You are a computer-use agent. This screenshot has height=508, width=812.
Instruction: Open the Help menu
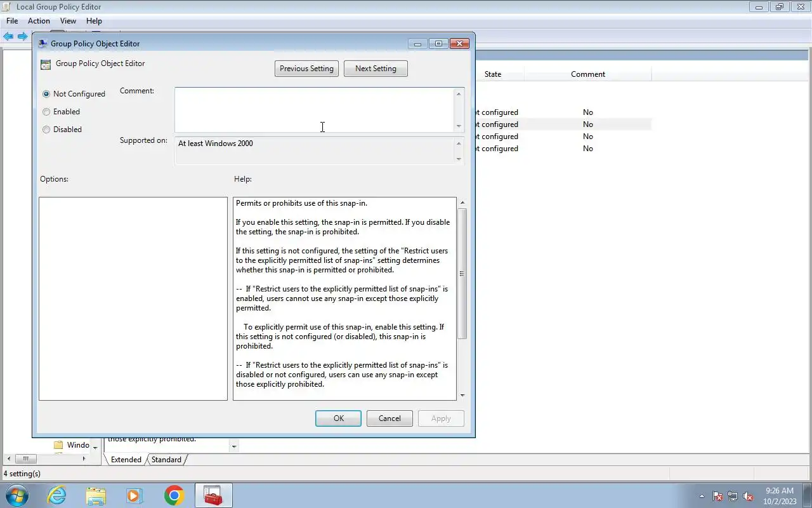[94, 21]
